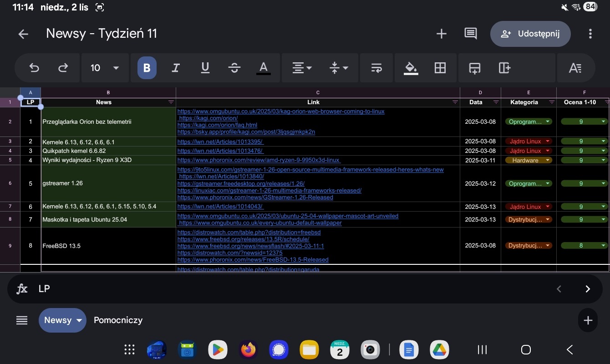
Task: Open the lwn.net Articles 1013476 link
Action: click(220, 151)
